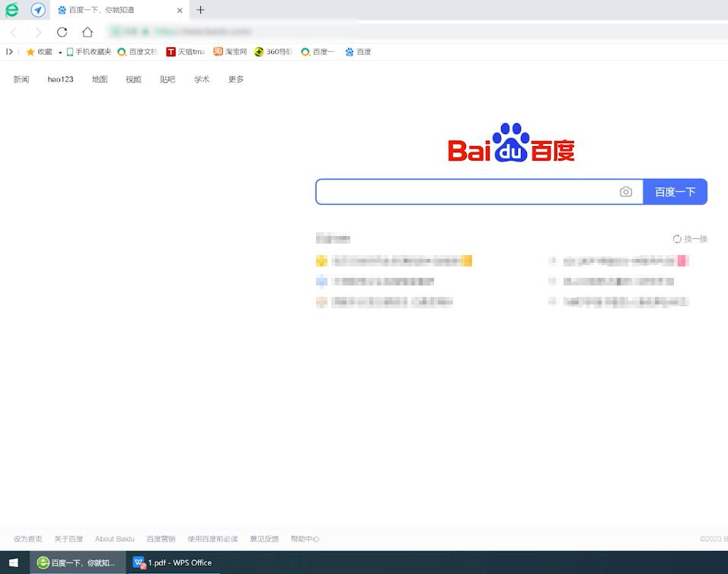Open the 学术 link
Viewport: 728px width, 574px height.
pos(202,79)
